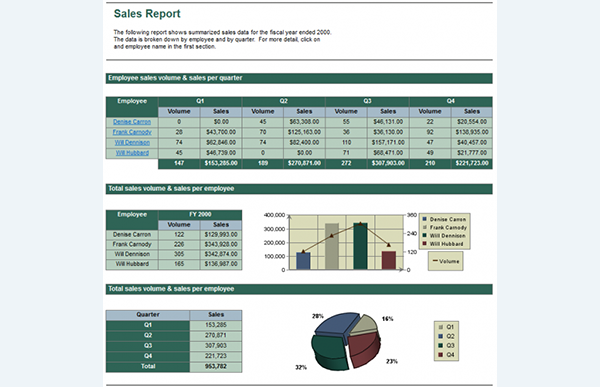Image resolution: width=600 pixels, height=387 pixels.
Task: Click the Volume line legend entry
Action: click(446, 261)
